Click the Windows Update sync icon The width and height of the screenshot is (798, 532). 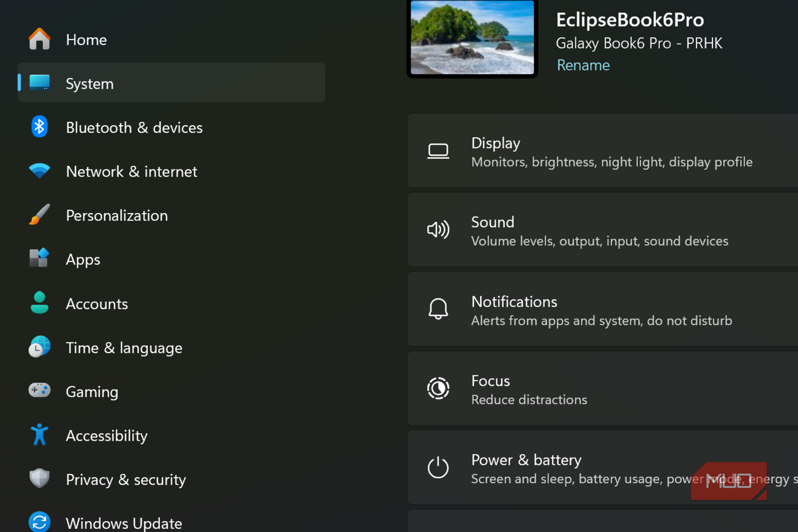[x=39, y=522]
